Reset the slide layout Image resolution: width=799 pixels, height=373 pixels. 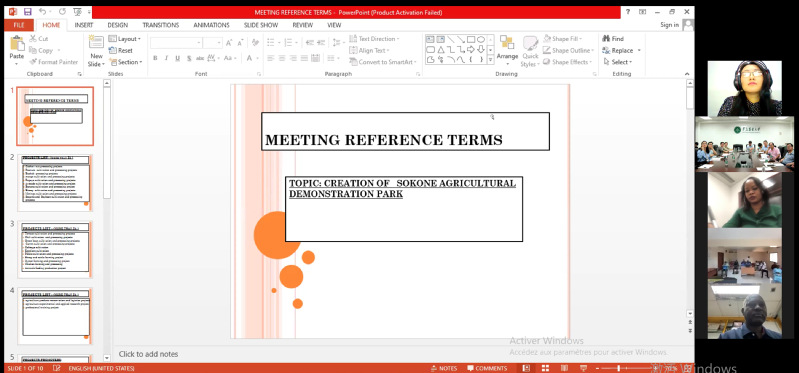121,50
